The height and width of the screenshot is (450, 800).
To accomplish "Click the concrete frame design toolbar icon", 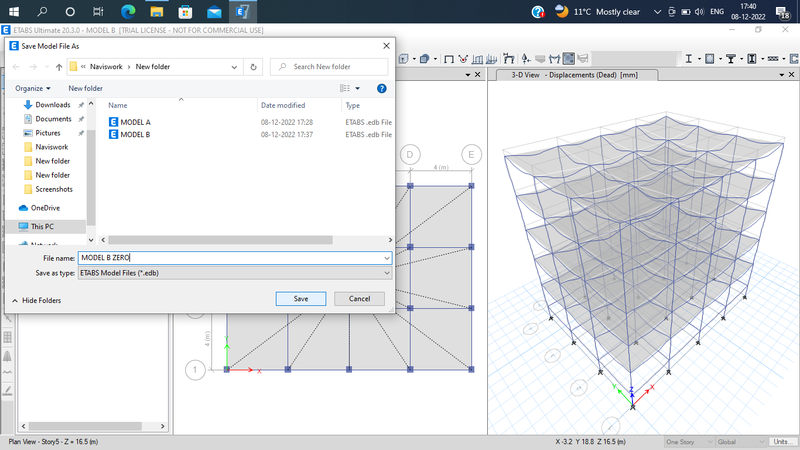I will (710, 59).
